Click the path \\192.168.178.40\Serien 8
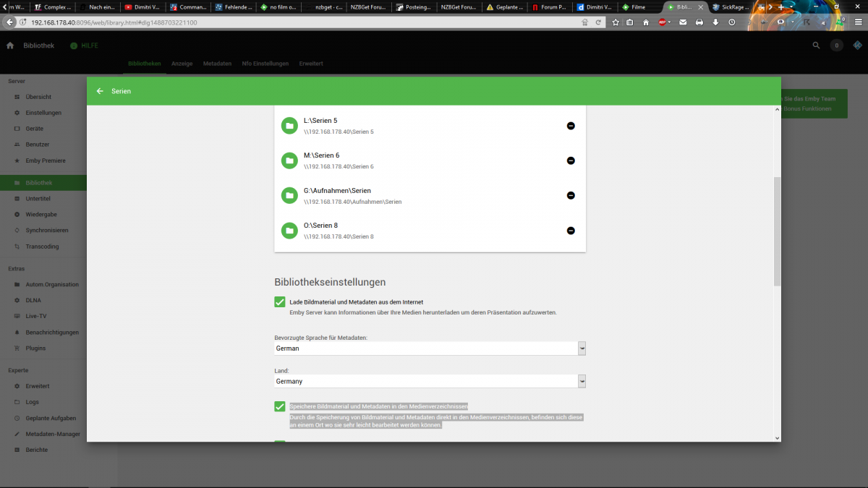The image size is (868, 488). (339, 237)
